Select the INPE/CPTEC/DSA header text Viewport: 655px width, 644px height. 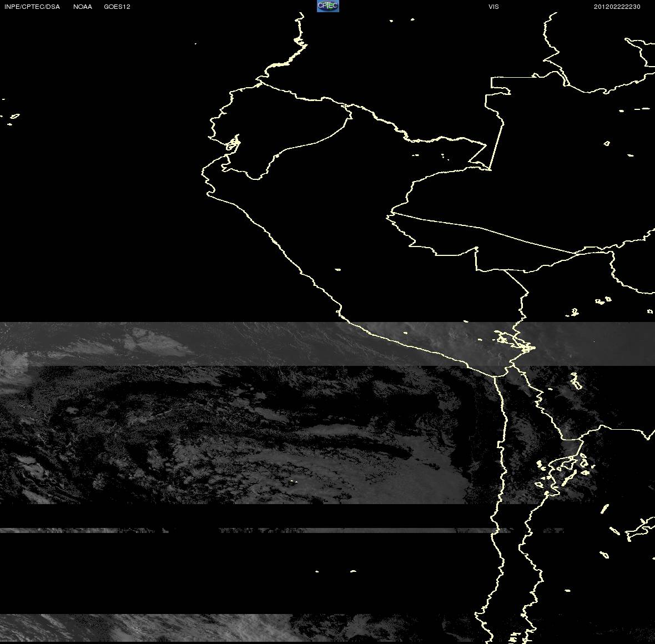(32, 7)
